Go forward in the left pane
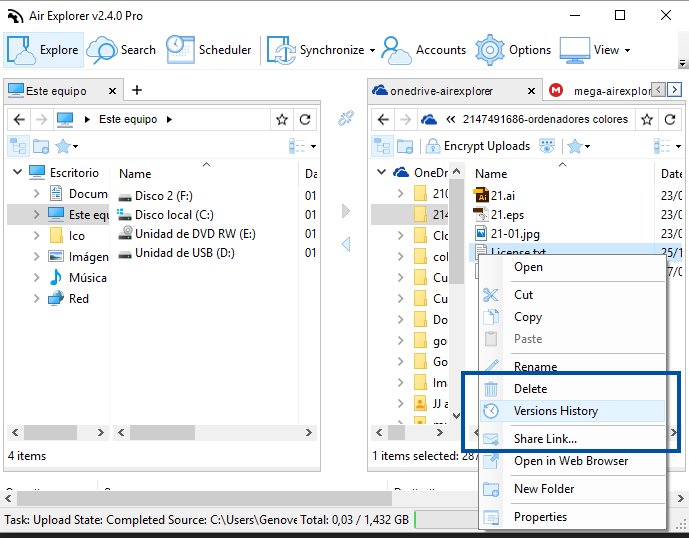The image size is (689, 538). coord(41,119)
